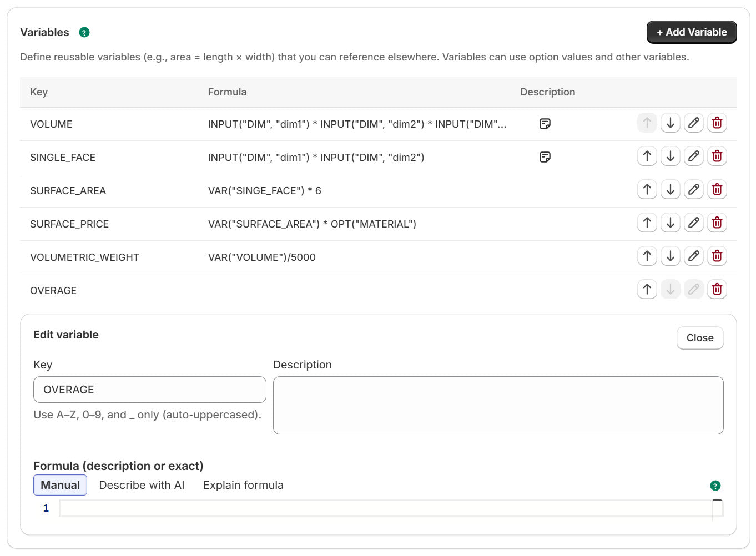
Task: Edit the SURFACE_AREA variable
Action: coord(694,190)
